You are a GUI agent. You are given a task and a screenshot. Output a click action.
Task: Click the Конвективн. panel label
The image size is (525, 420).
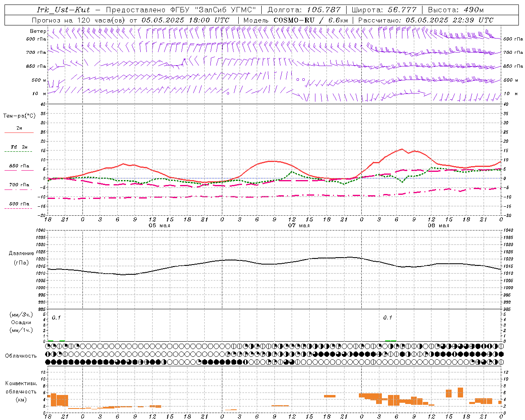(x=21, y=383)
